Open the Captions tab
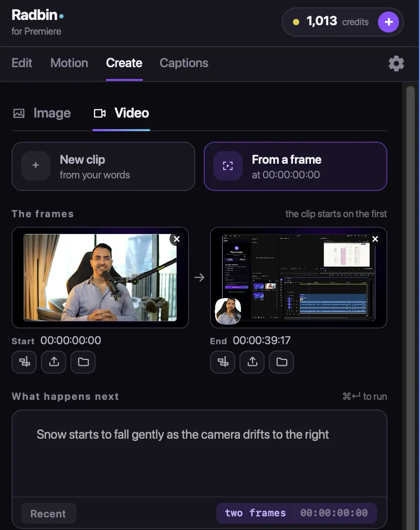 [184, 63]
